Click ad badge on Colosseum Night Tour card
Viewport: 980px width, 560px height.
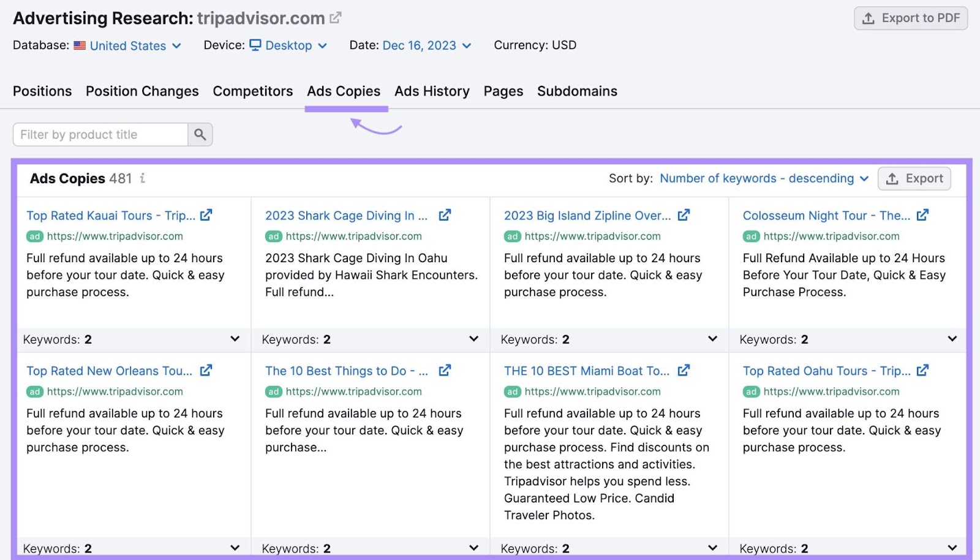click(x=752, y=236)
